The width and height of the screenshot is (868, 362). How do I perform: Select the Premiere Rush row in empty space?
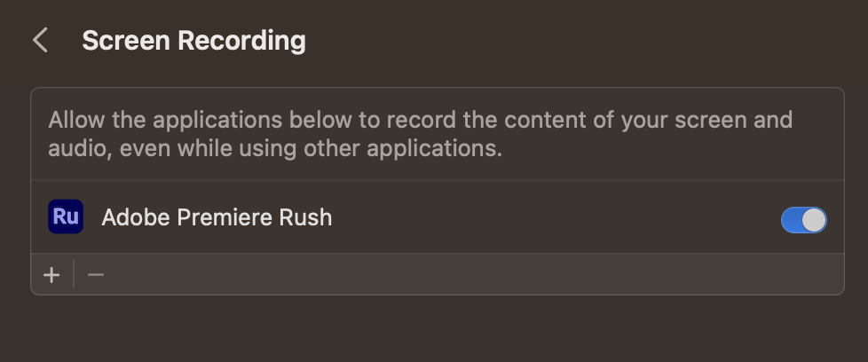click(x=554, y=217)
